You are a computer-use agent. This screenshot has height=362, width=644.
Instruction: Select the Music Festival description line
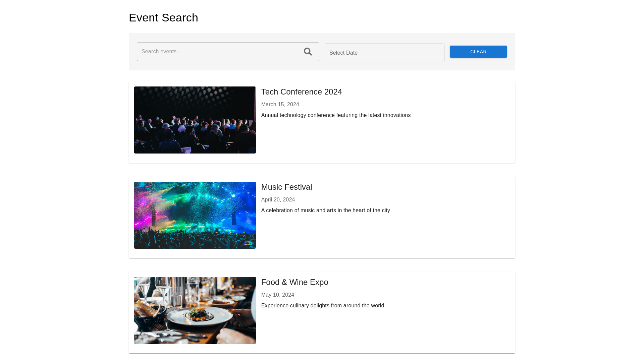[325, 210]
